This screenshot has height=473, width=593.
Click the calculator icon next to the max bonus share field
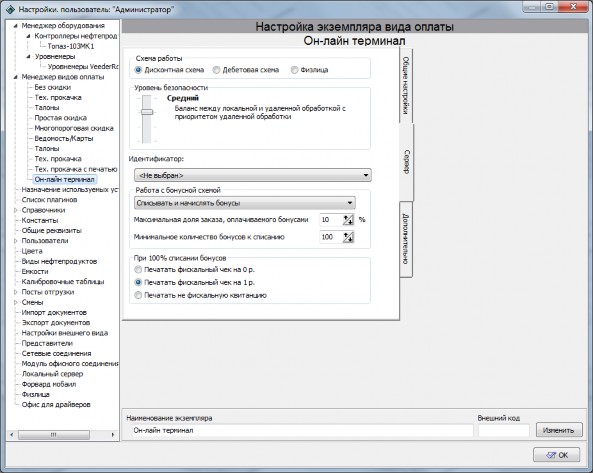pos(348,220)
